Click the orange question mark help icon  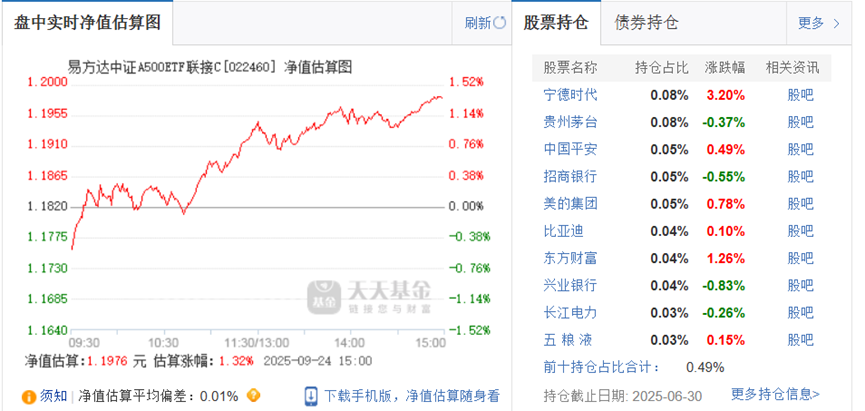(253, 395)
